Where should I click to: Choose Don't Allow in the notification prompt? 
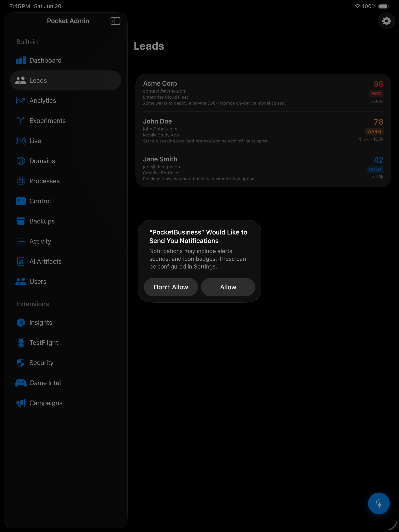coord(171,287)
